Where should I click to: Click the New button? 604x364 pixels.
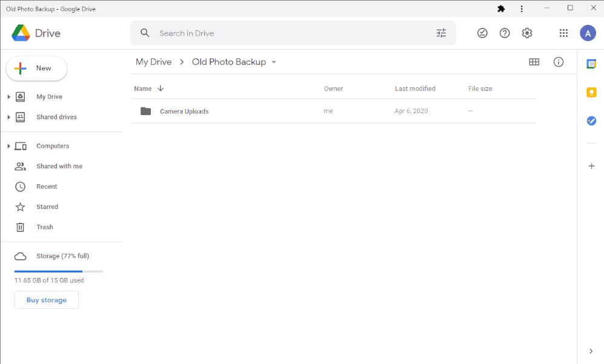(36, 68)
